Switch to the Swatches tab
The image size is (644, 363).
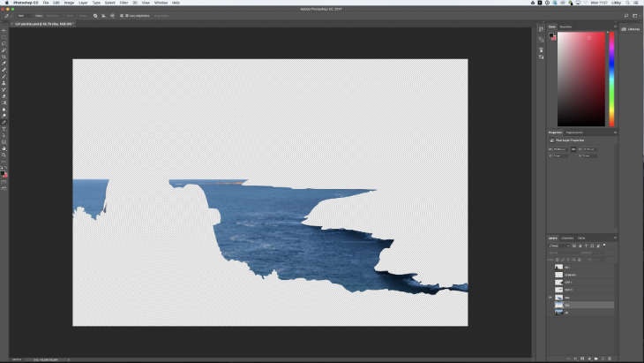(x=565, y=26)
